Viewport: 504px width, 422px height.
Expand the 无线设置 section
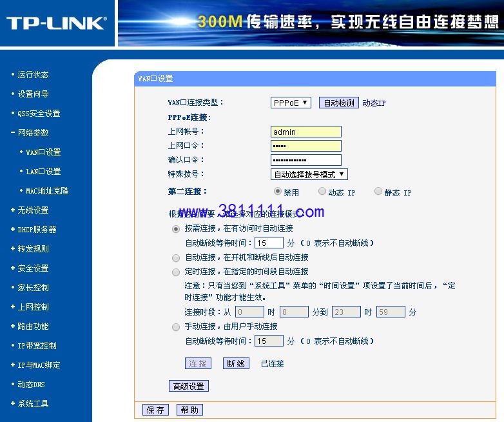(33, 210)
